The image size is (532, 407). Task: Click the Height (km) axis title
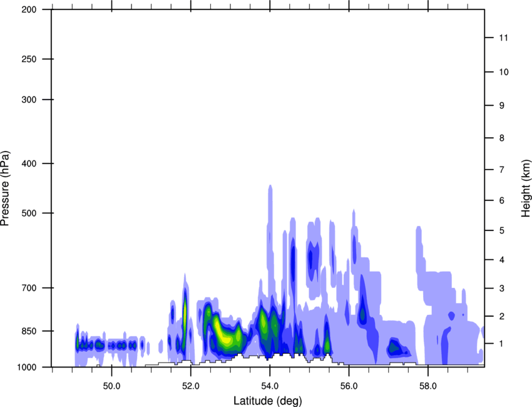[526, 188]
